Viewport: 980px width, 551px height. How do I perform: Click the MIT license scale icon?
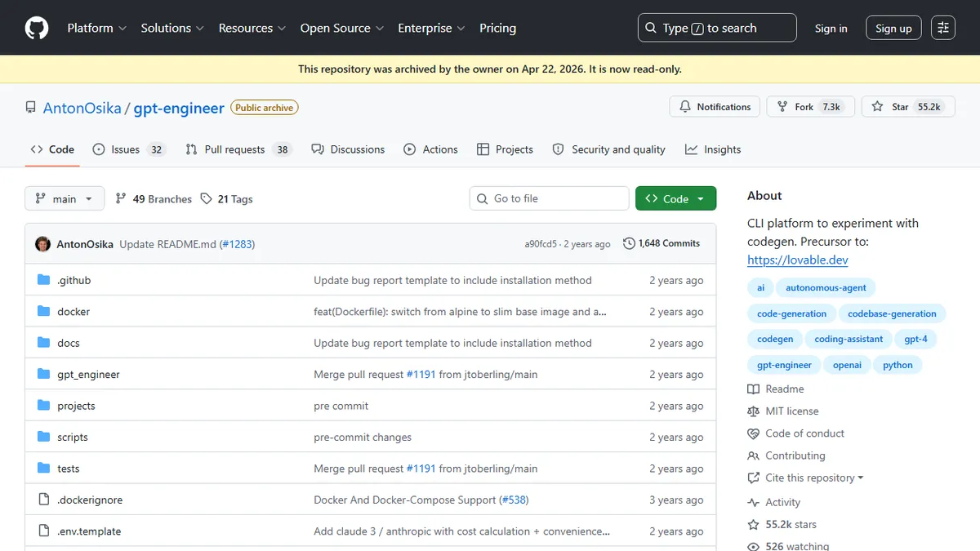(x=753, y=411)
